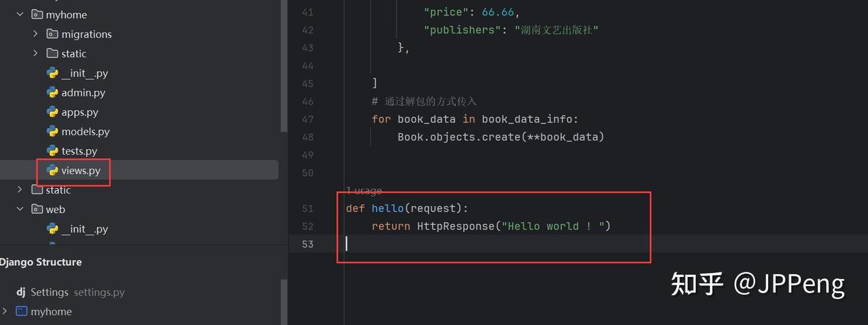Open __init__.py under the web folder

tap(84, 229)
